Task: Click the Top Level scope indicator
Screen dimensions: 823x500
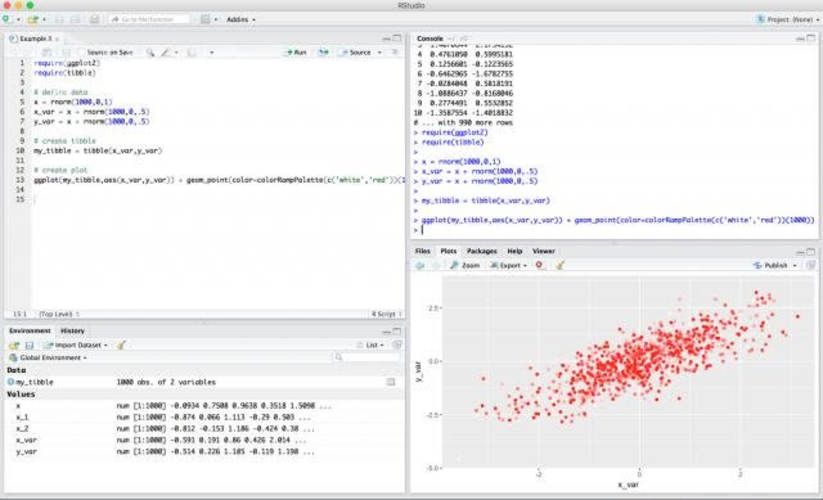Action: click(x=59, y=314)
